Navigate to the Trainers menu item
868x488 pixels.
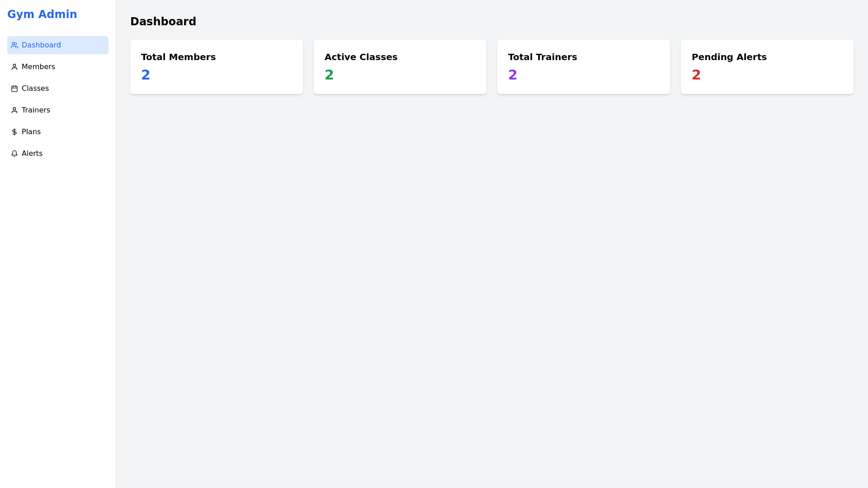point(36,110)
